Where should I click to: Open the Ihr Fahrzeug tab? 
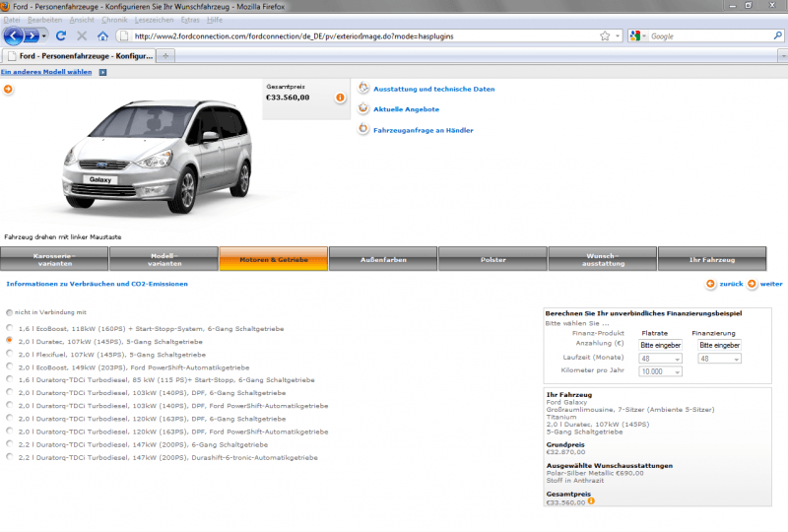[x=712, y=259]
